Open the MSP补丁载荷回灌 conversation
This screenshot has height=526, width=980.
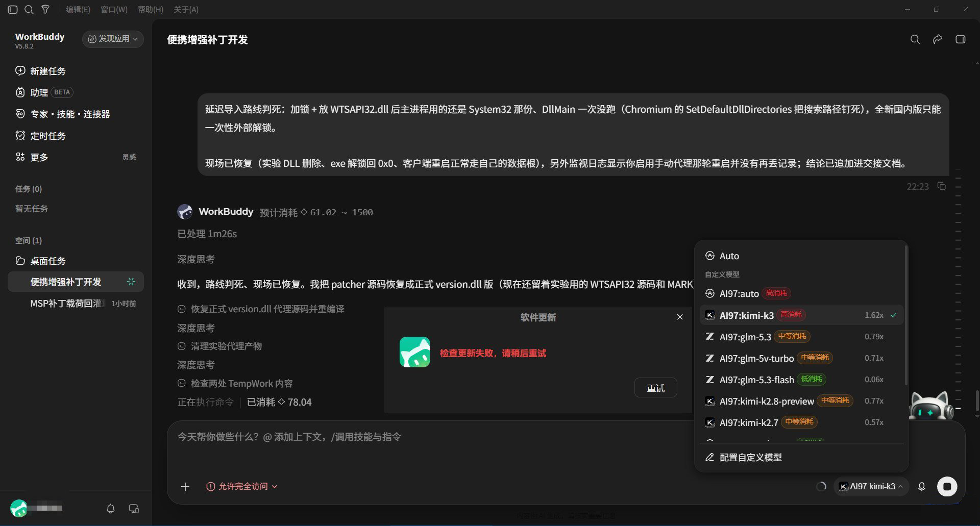(x=76, y=304)
